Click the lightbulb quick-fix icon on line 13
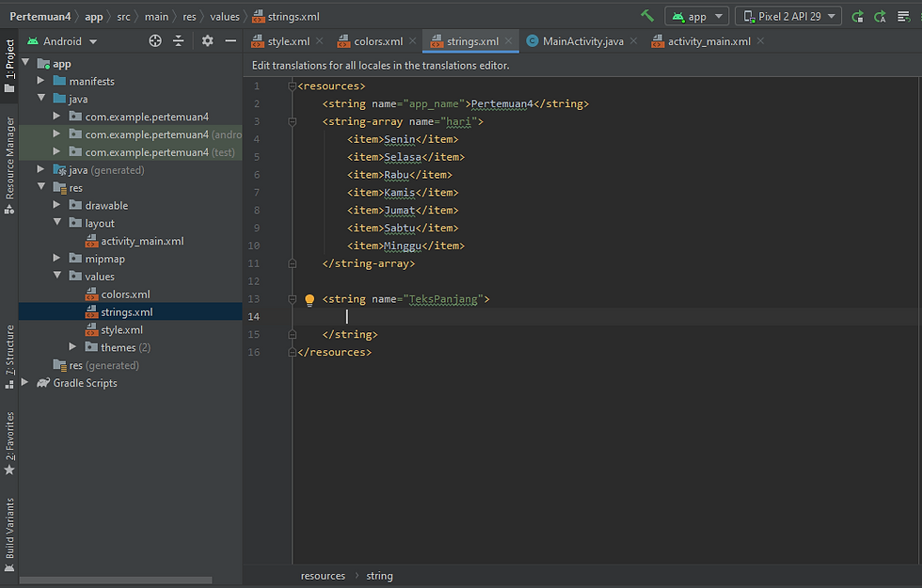The height and width of the screenshot is (588, 922). (310, 300)
